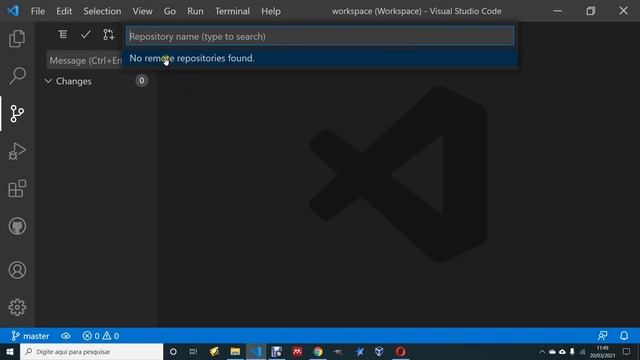Open Opera browser from the taskbar

pyautogui.click(x=400, y=351)
